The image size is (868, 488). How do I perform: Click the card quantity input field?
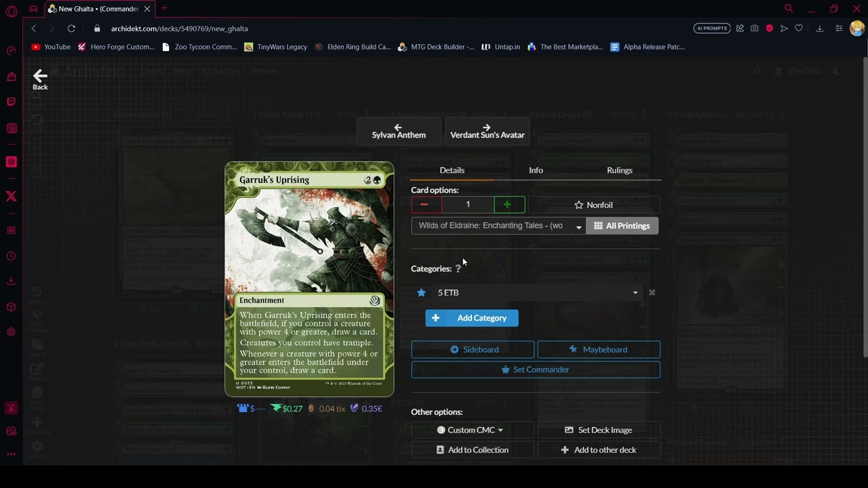pyautogui.click(x=468, y=205)
